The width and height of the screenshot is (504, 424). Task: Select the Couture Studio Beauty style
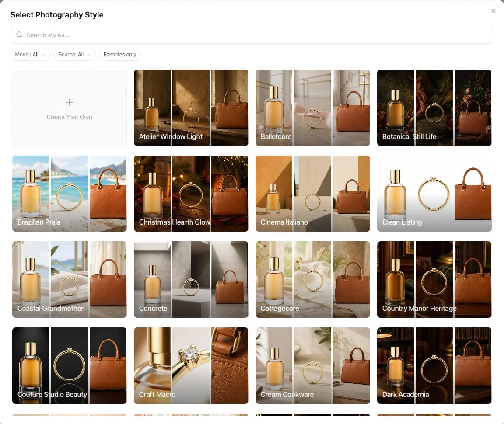point(70,365)
